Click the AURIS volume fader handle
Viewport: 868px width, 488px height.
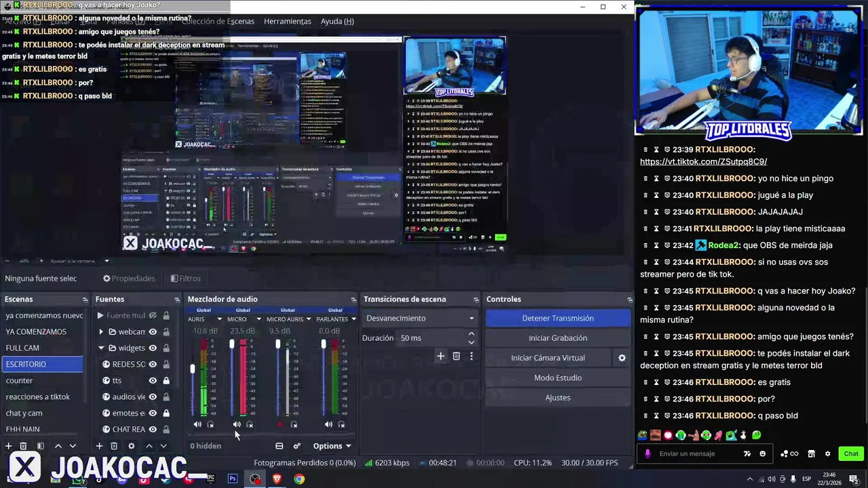(x=193, y=369)
